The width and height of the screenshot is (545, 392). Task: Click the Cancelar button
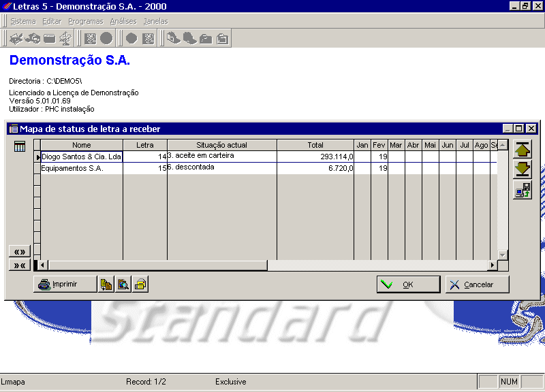(478, 284)
